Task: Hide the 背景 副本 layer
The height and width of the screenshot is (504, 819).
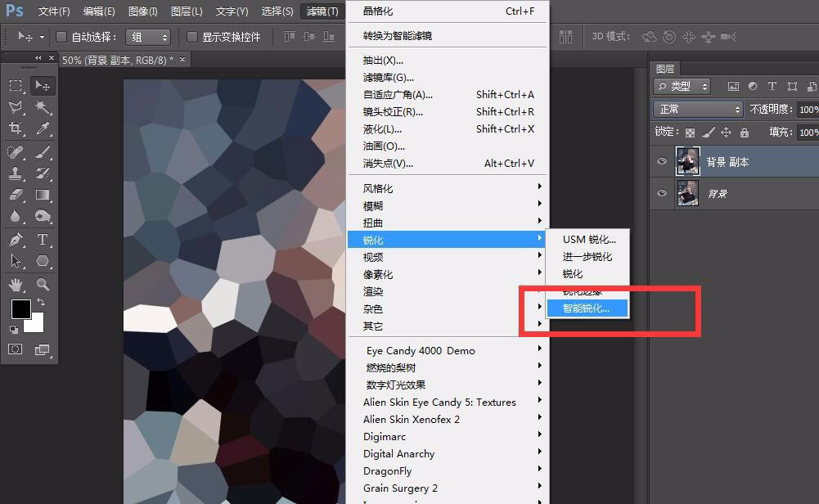Action: (662, 160)
